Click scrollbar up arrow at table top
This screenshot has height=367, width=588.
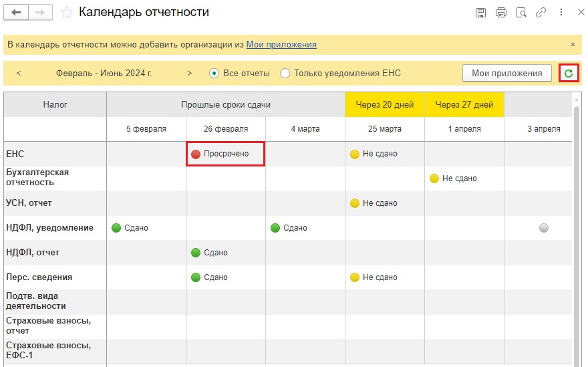pyautogui.click(x=577, y=100)
